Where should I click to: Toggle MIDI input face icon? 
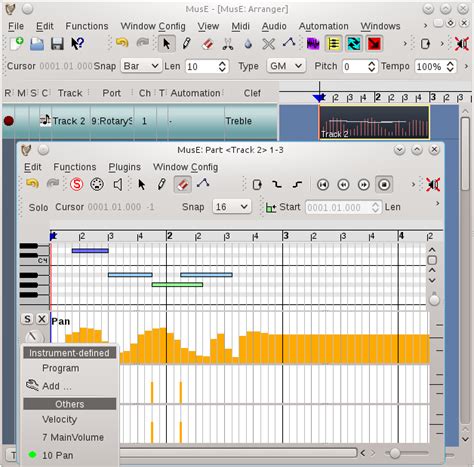(97, 184)
